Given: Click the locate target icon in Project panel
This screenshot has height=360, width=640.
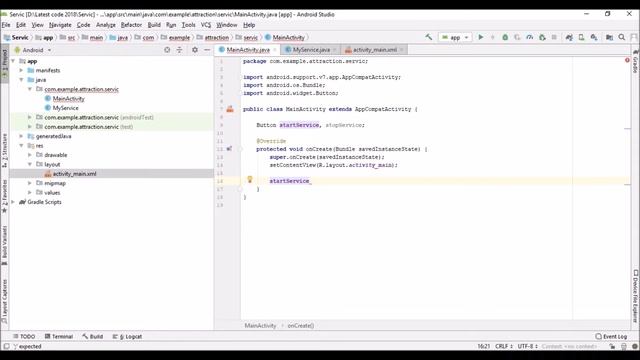Looking at the screenshot, I should click(x=167, y=50).
